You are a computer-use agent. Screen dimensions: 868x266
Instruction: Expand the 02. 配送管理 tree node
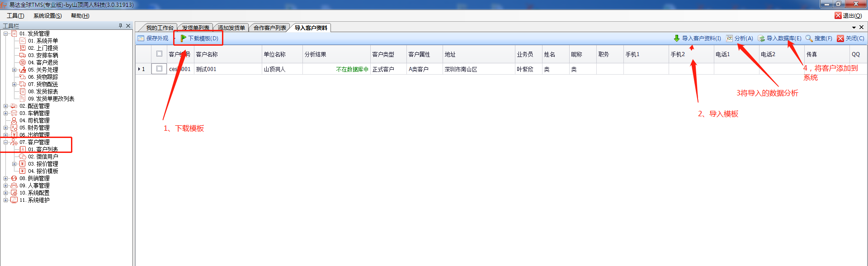[5, 106]
